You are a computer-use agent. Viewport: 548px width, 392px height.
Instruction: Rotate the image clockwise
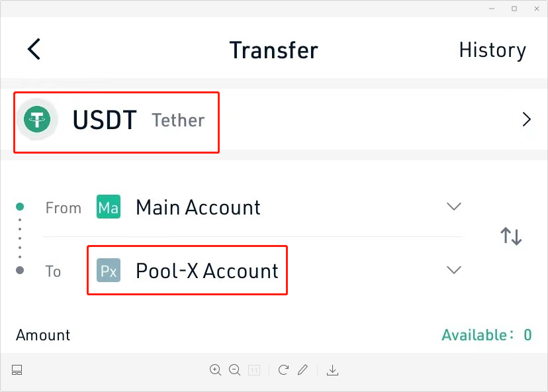[283, 369]
